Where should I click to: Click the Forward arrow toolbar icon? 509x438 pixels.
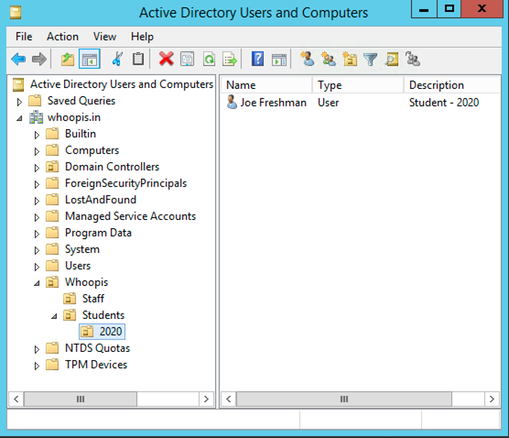[x=39, y=60]
